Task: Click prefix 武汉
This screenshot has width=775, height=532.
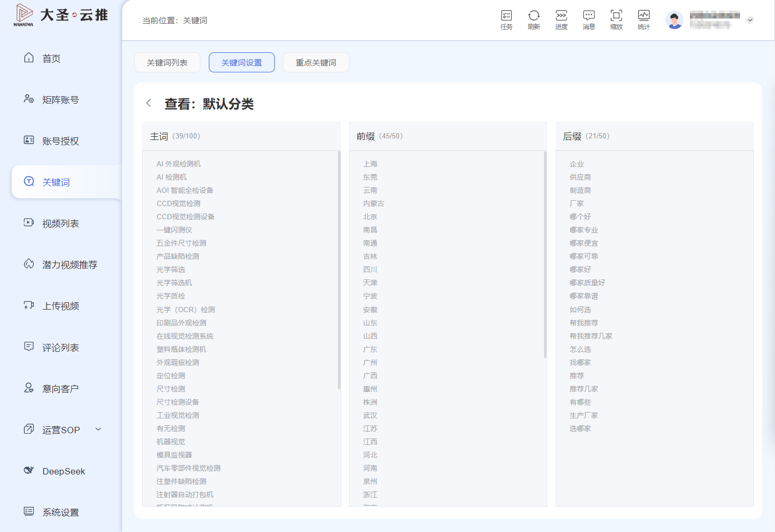Action: pyautogui.click(x=370, y=415)
